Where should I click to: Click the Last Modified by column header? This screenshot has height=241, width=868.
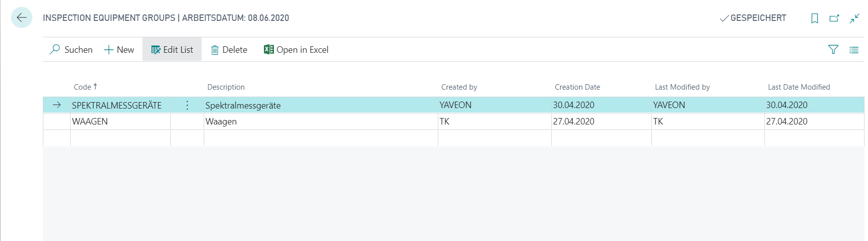682,87
